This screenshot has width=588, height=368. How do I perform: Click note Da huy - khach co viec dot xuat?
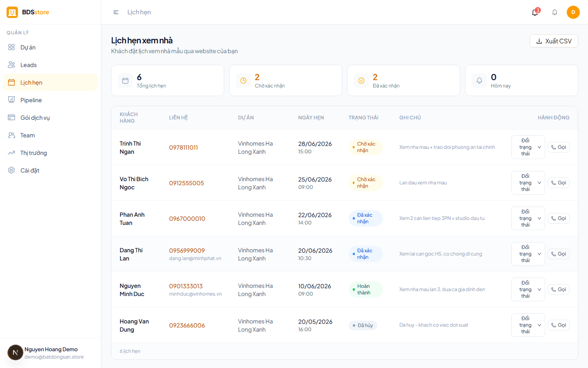[434, 325]
